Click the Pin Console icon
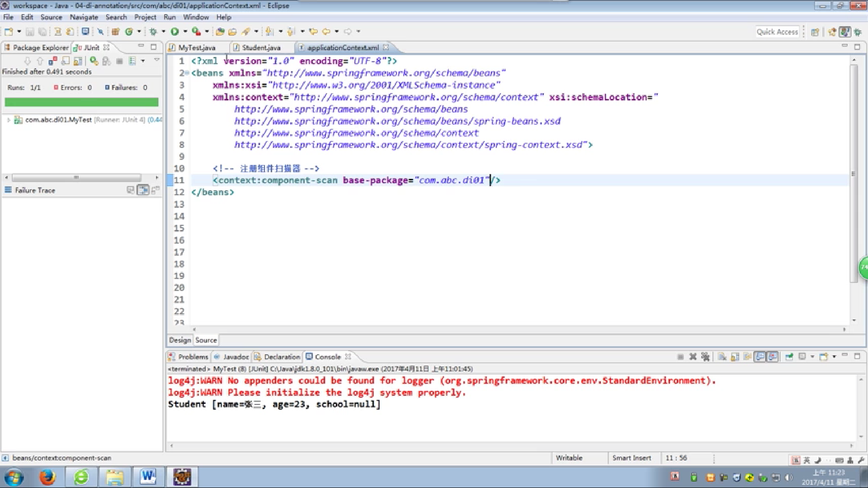868x488 pixels. (789, 357)
